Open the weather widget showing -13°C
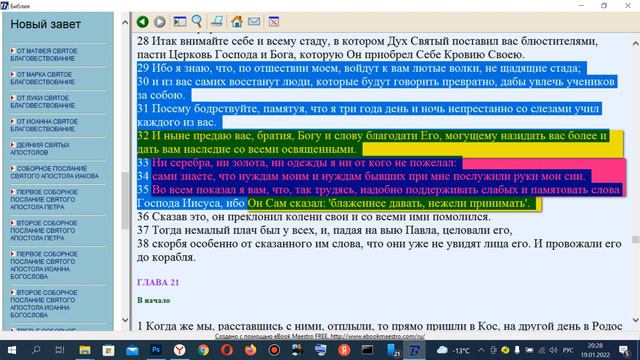 point(453,350)
